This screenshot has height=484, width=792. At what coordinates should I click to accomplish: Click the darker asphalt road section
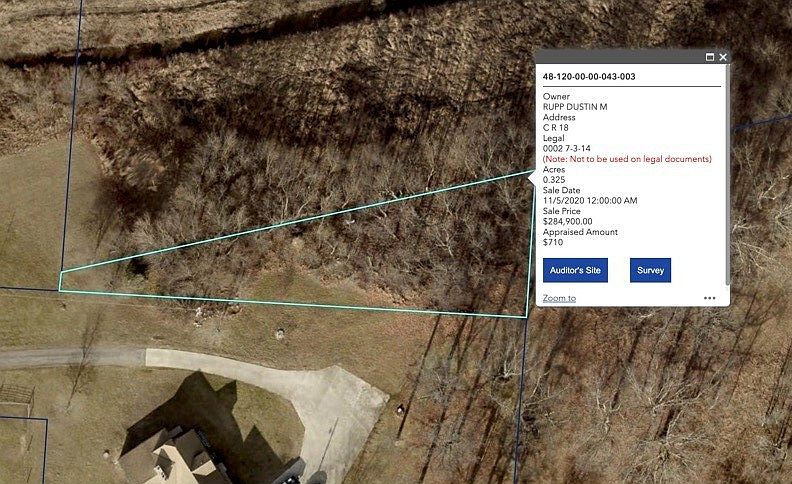tap(72, 358)
